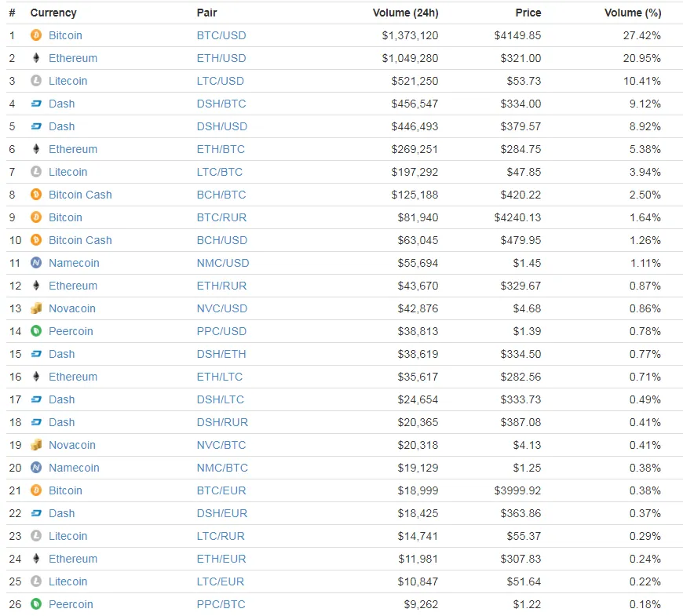Click the Litecoin icon in row 7
Screen dimensions: 683x616
point(36,172)
